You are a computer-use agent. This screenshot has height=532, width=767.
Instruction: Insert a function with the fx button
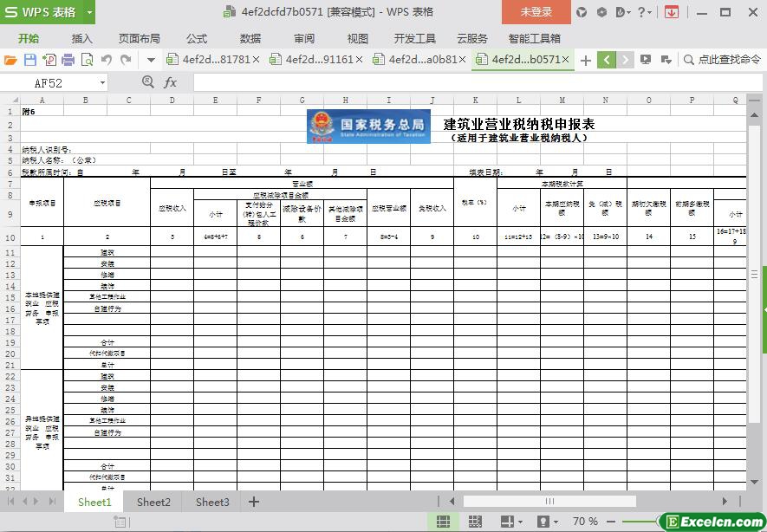[170, 82]
